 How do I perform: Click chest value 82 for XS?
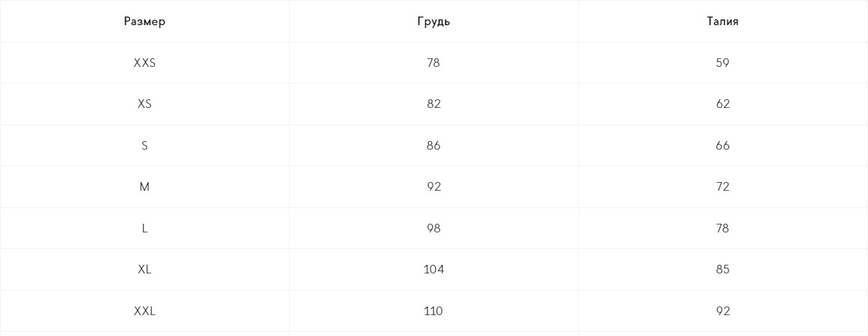(x=434, y=104)
